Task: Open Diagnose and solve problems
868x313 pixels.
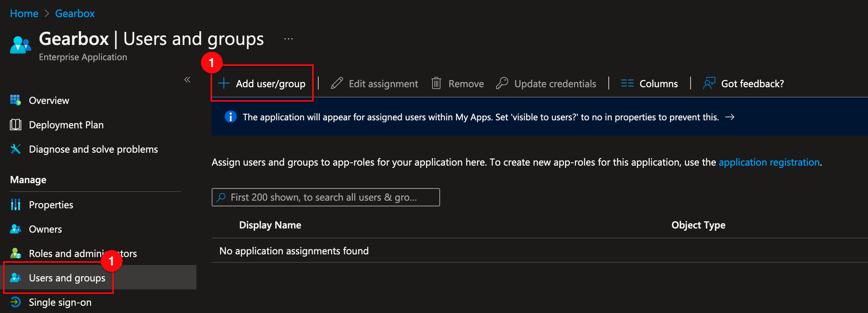Action: pos(93,149)
